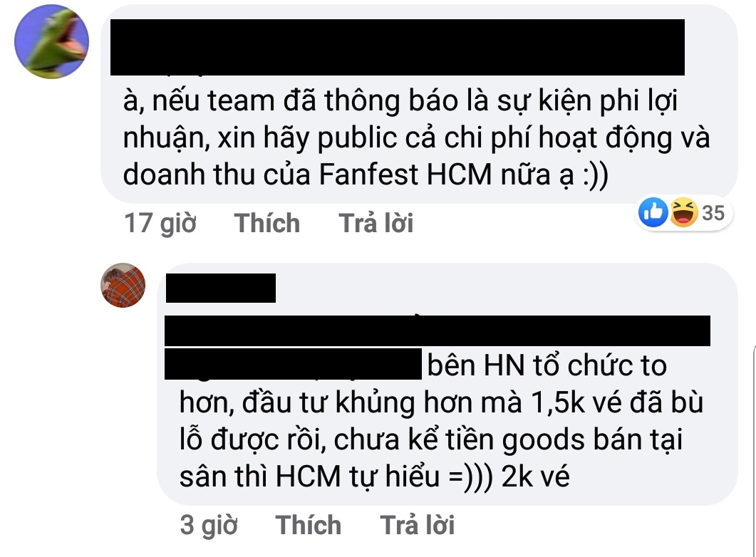Screen dimensions: 756x557
Task: Click the redacted mention before 'bên HN'
Action: 293,364
